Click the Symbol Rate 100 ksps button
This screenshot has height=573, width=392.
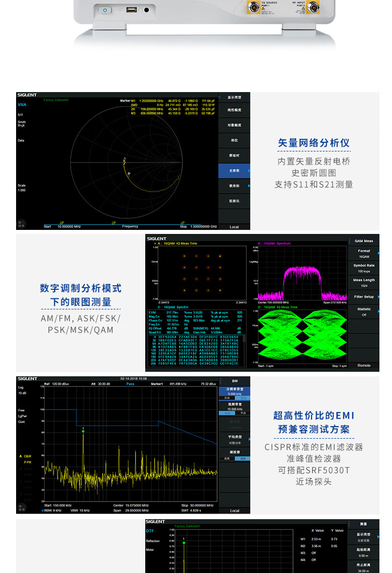(x=364, y=268)
